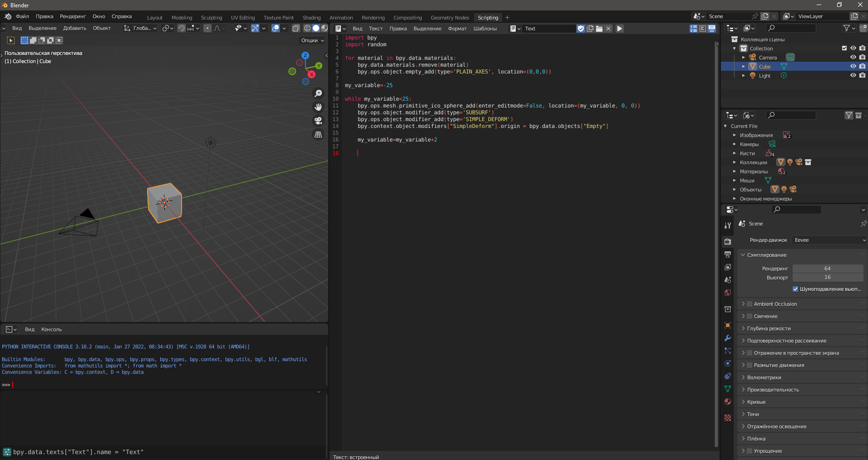
Task: Switch perspective/orthographic with grid gizmo
Action: tap(318, 134)
